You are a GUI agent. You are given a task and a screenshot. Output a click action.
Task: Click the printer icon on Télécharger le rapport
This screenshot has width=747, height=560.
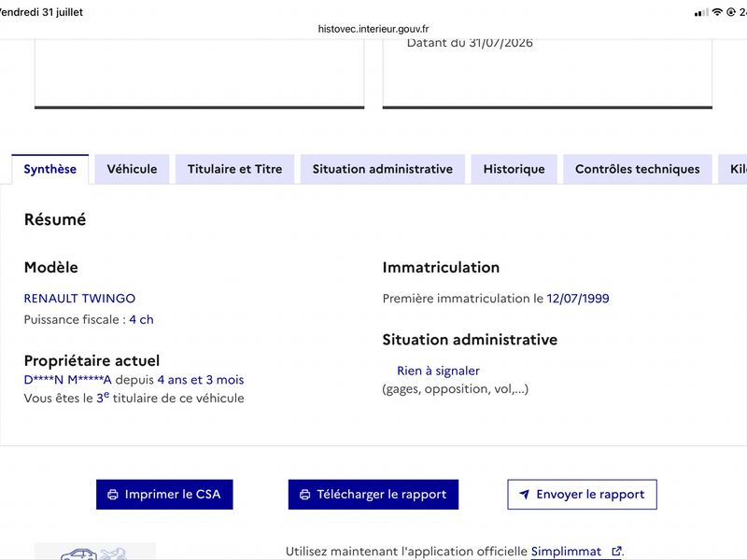pyautogui.click(x=305, y=495)
